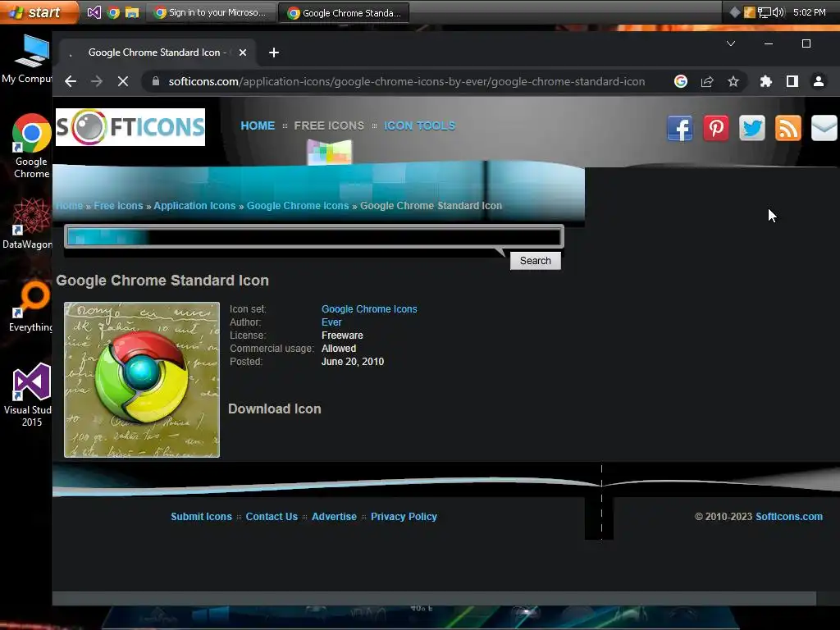This screenshot has height=630, width=840.
Task: Click the Chrome icon preview thumbnail
Action: [x=142, y=380]
